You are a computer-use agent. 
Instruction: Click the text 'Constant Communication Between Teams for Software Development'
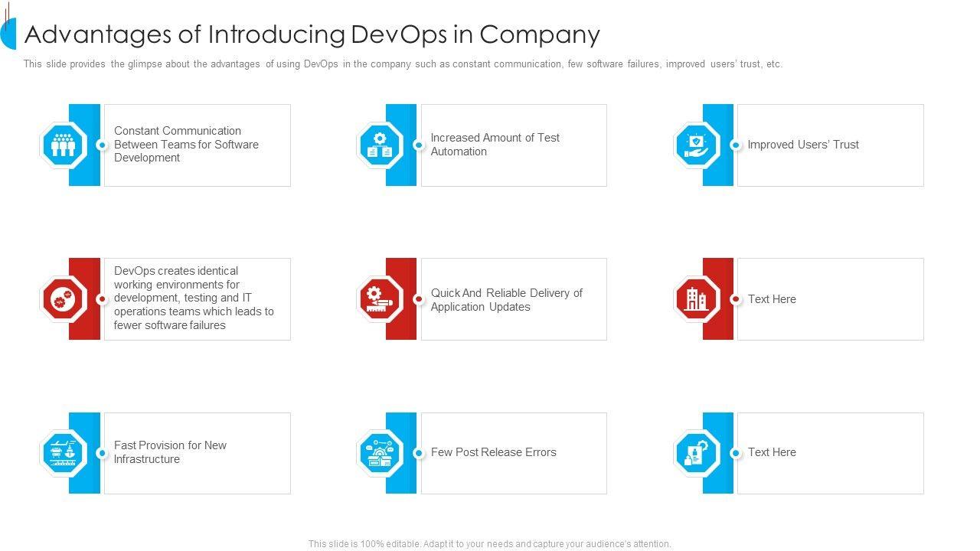pyautogui.click(x=186, y=145)
